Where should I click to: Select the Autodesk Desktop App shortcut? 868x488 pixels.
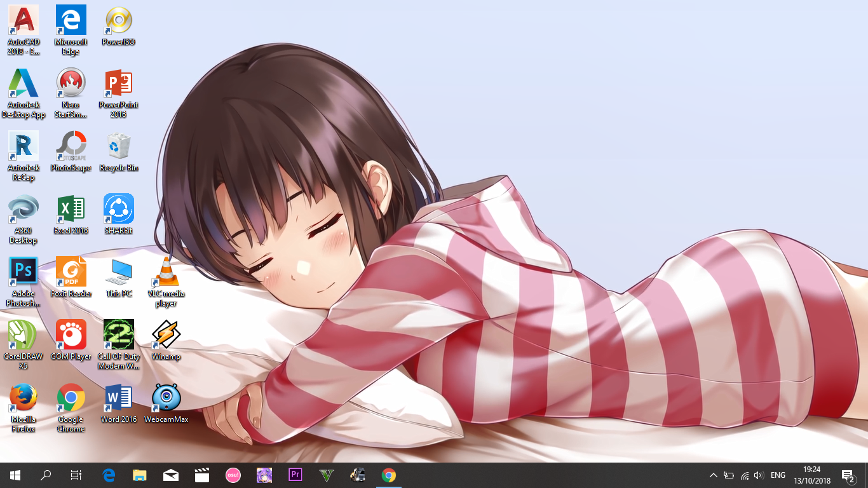24,93
